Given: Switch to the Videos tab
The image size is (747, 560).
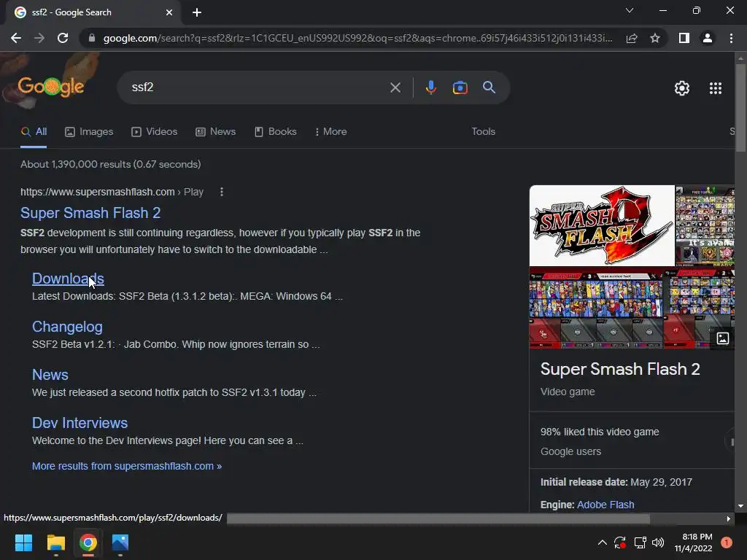Looking at the screenshot, I should (155, 132).
